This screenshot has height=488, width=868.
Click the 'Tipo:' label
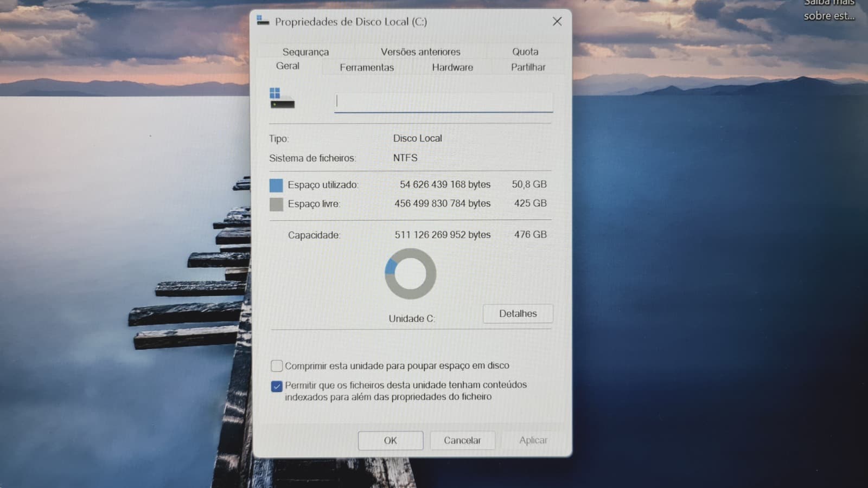tap(279, 139)
